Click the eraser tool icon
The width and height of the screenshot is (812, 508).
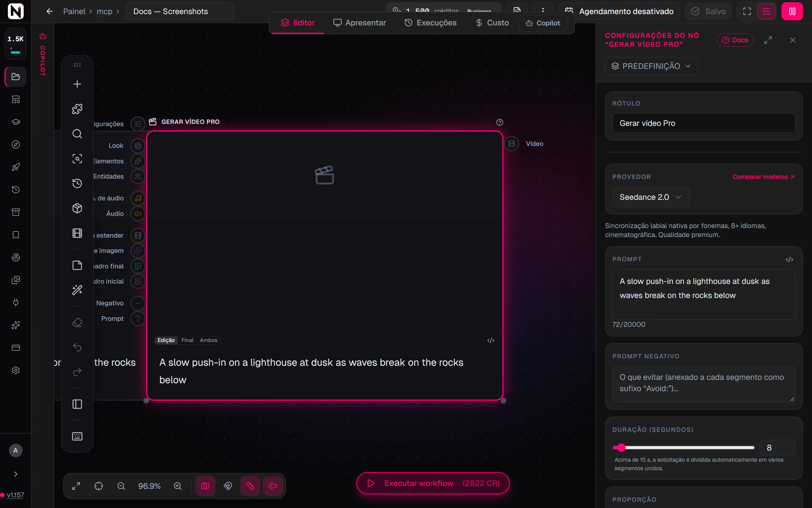77,323
